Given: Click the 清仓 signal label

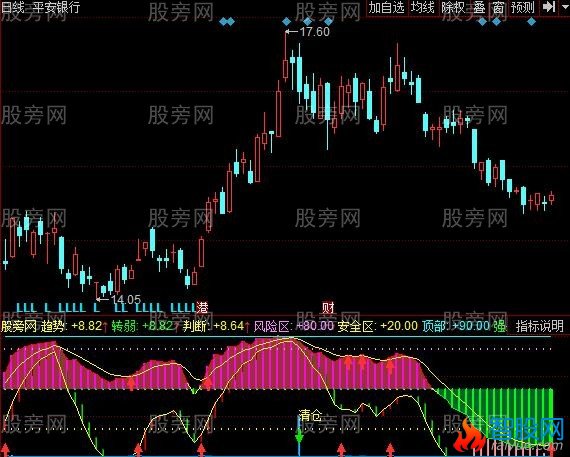Looking at the screenshot, I should pos(310,415).
